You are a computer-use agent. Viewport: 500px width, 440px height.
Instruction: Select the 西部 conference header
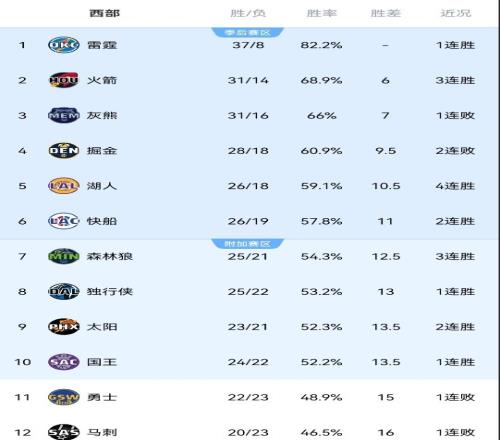[104, 13]
